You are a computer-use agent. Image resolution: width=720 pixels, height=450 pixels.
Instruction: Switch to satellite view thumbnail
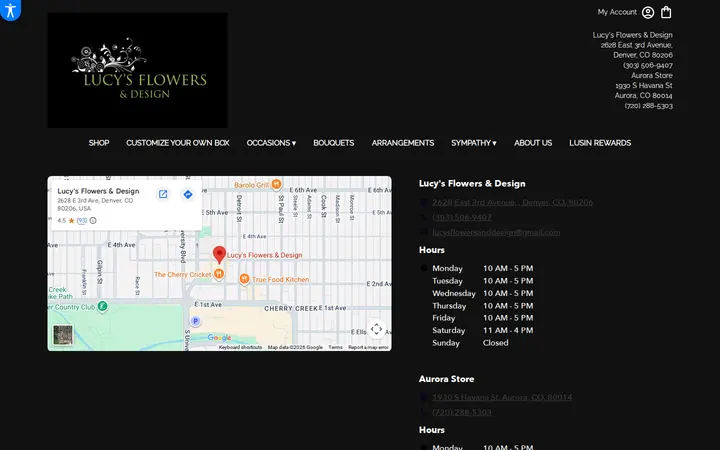pos(62,335)
